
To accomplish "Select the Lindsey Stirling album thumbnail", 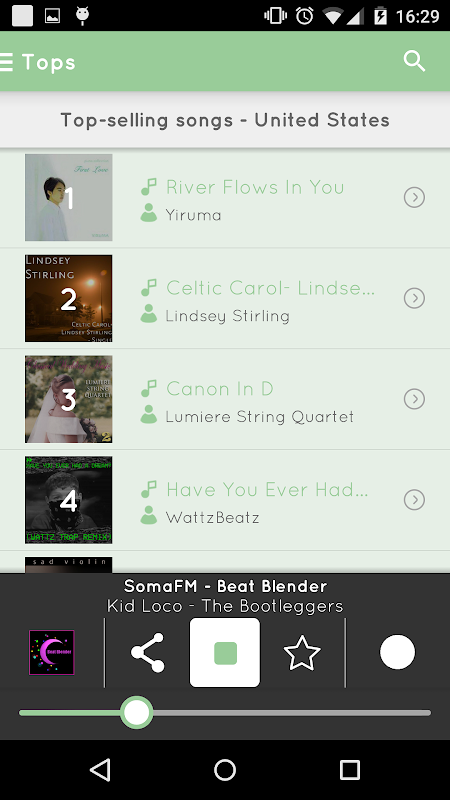I will [x=68, y=298].
